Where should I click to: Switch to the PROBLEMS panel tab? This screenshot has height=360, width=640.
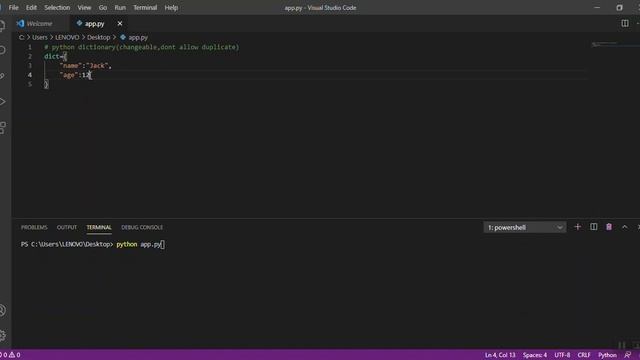tap(34, 227)
